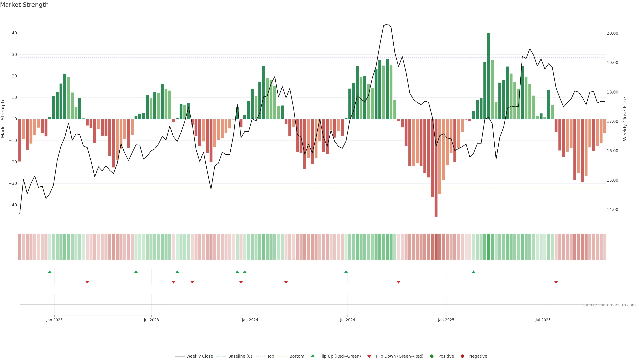The image size is (644, 362).
Task: Click the first green flip-up marker before Jan 2023
Action: [50, 272]
